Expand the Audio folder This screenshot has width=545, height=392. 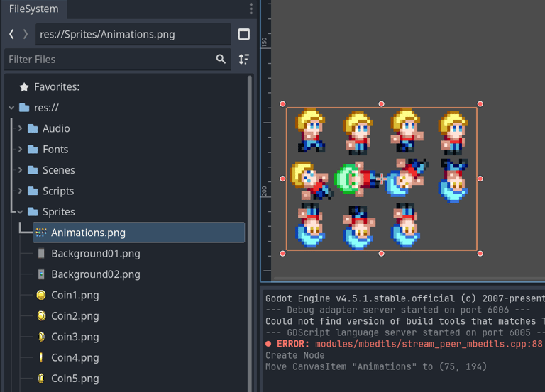pyautogui.click(x=20, y=128)
